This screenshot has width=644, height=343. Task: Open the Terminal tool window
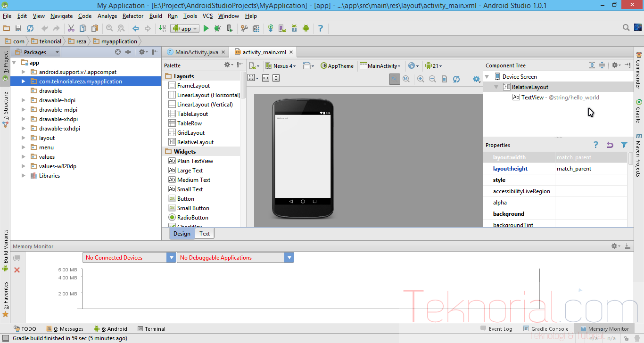(151, 329)
